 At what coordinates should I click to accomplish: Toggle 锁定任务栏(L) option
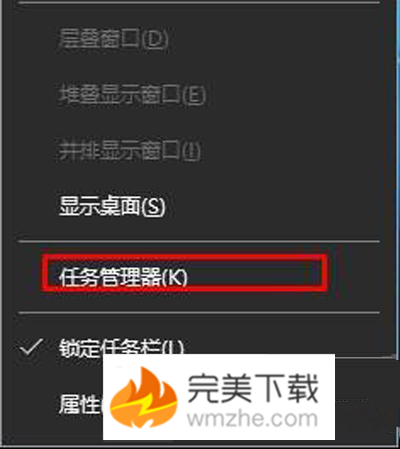(x=121, y=347)
